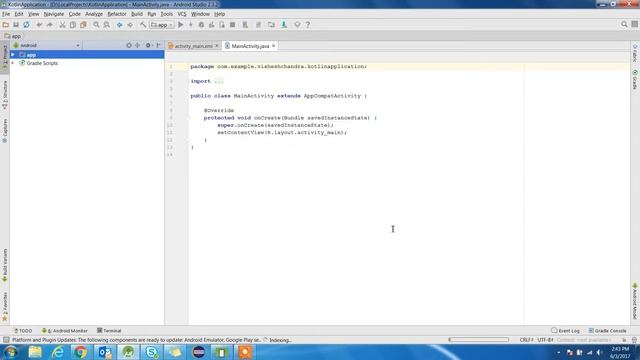This screenshot has width=640, height=360.
Task: Open the Event Log tool window
Action: [565, 331]
